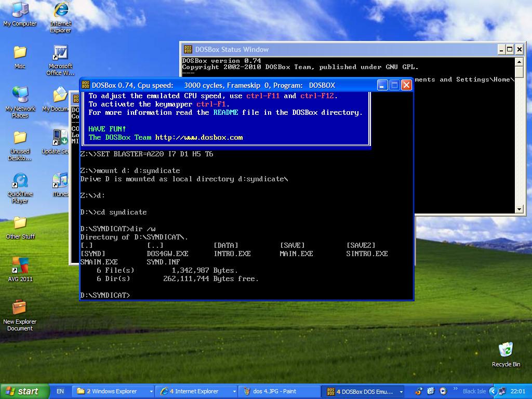
Task: Close the DOSBox 0.74 main window
Action: click(x=406, y=85)
